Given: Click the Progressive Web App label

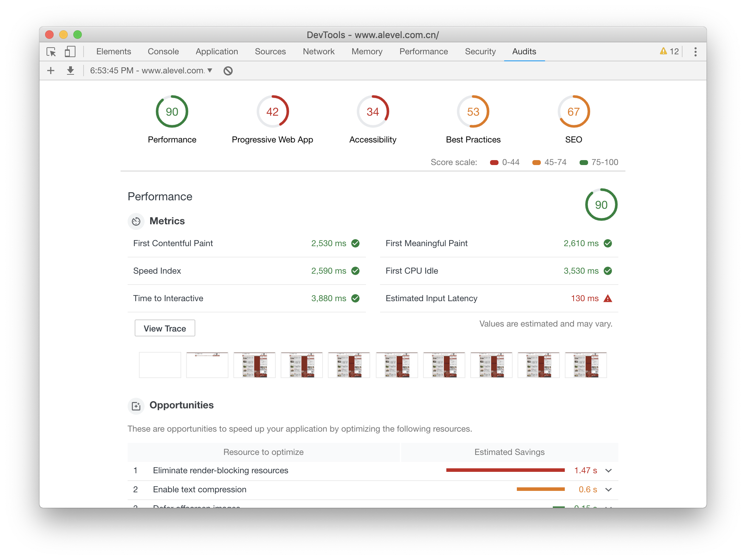Looking at the screenshot, I should pyautogui.click(x=273, y=140).
